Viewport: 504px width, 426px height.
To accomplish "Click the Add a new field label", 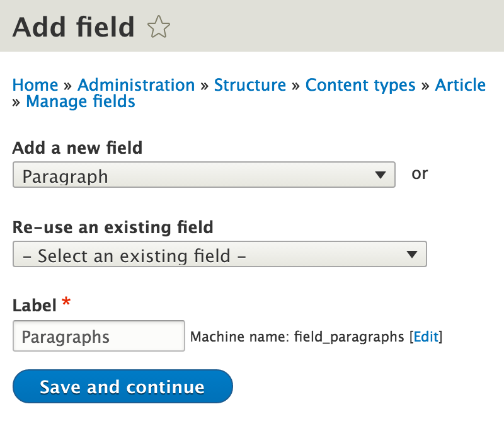I will [77, 148].
